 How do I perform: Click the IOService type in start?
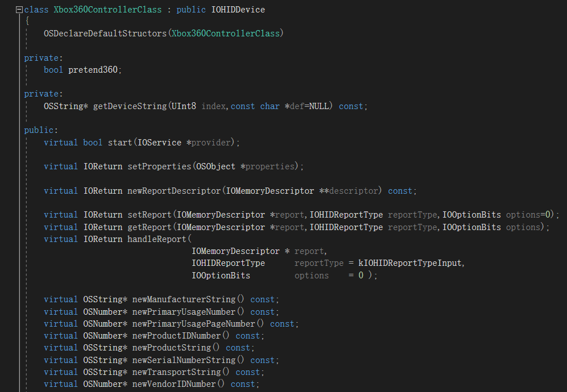159,143
